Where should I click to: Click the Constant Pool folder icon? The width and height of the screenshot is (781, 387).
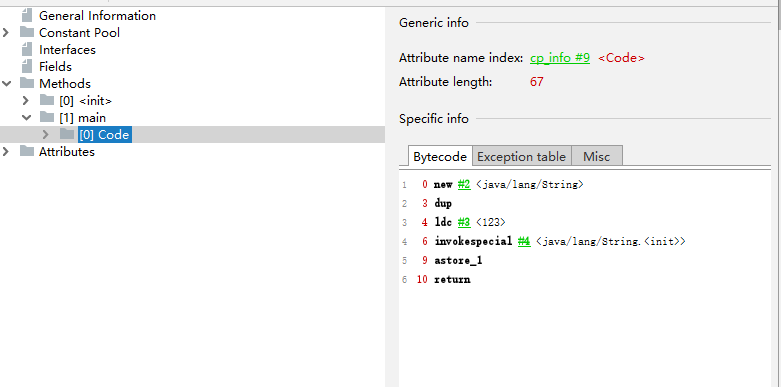pos(27,32)
